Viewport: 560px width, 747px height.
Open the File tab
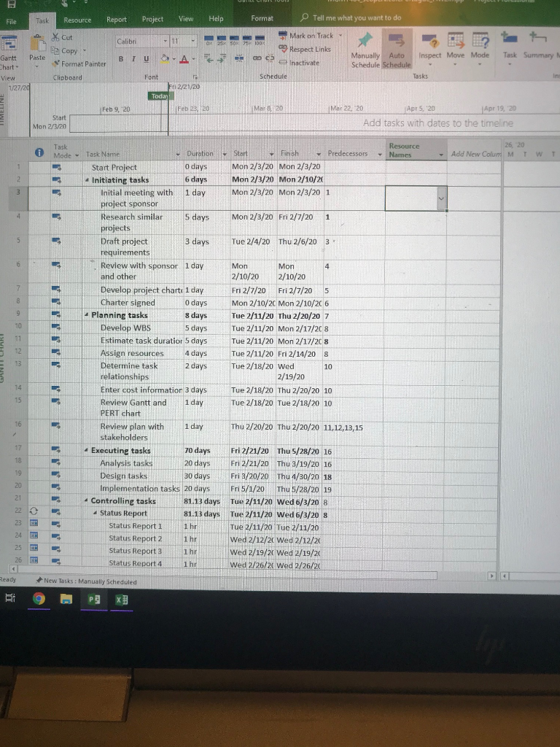pos(12,21)
